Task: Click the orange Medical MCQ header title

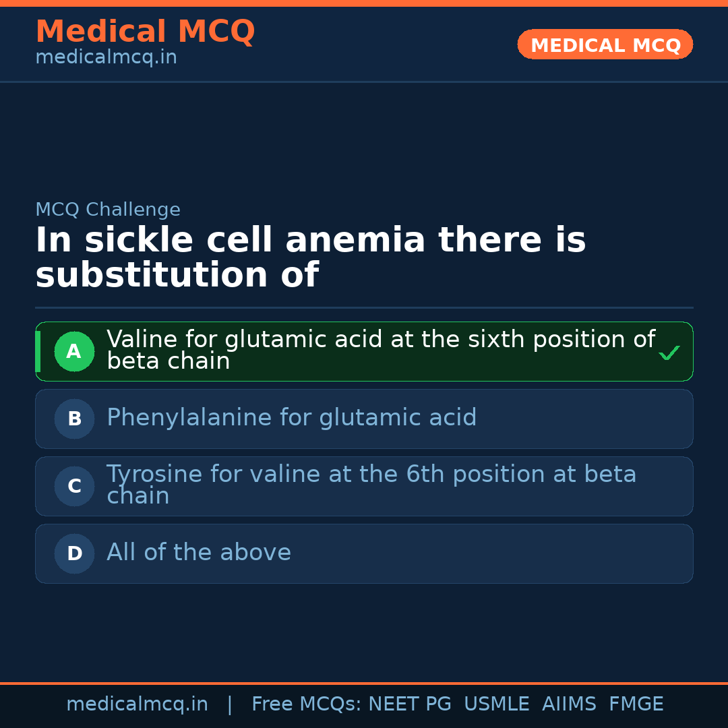Action: coord(145,32)
